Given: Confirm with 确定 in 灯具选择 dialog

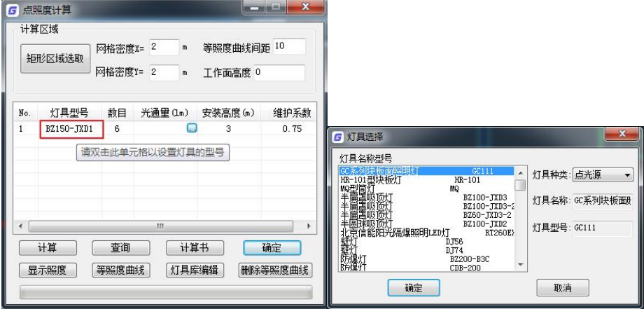Looking at the screenshot, I should [414, 288].
